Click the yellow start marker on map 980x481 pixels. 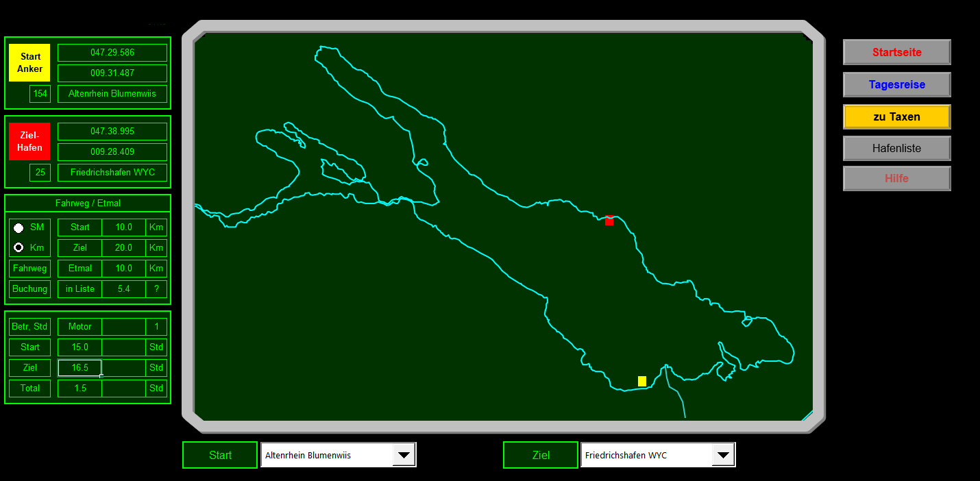[642, 381]
